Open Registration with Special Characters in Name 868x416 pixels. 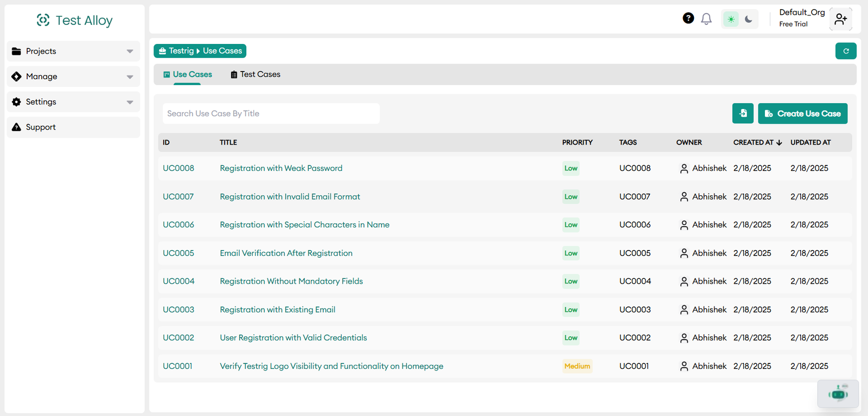pyautogui.click(x=304, y=225)
